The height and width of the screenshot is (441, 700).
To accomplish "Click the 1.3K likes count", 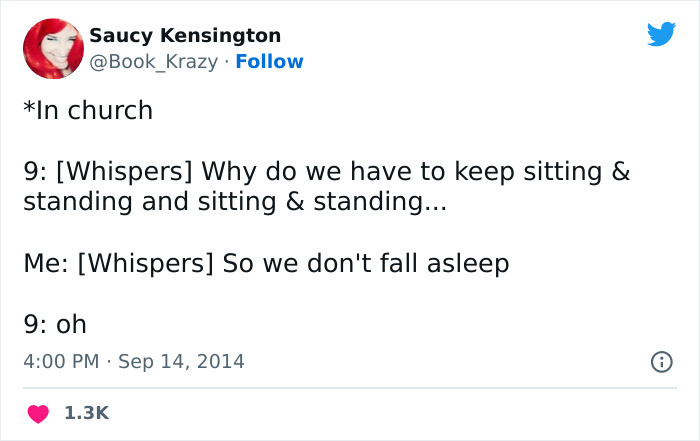I will (86, 413).
